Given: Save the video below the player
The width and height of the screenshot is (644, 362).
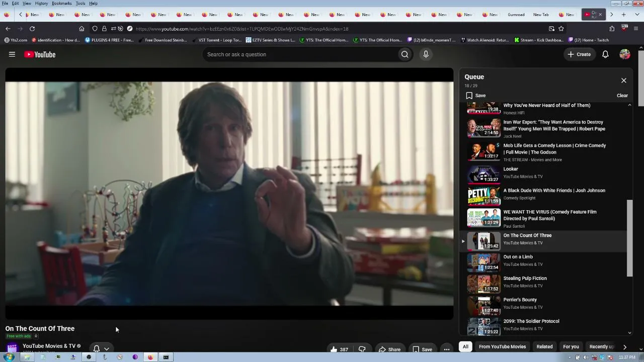Looking at the screenshot, I should [422, 349].
